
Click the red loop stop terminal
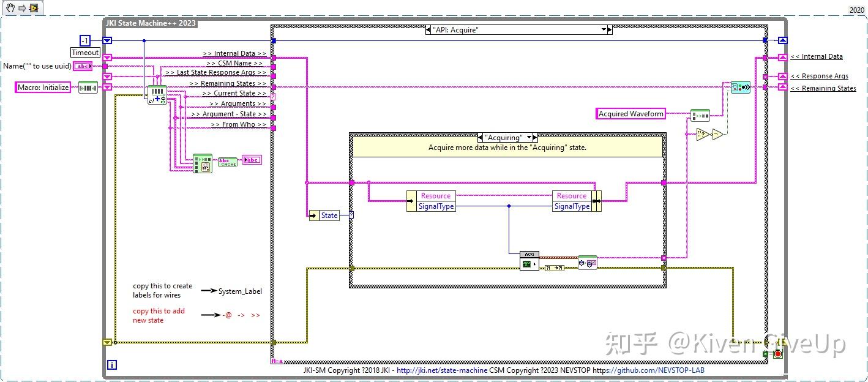click(x=777, y=354)
